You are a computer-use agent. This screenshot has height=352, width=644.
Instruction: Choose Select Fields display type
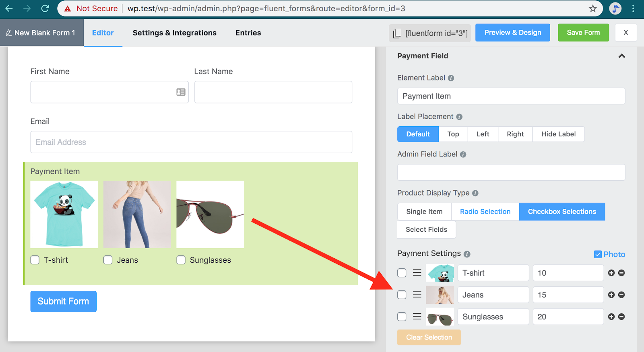tap(427, 230)
